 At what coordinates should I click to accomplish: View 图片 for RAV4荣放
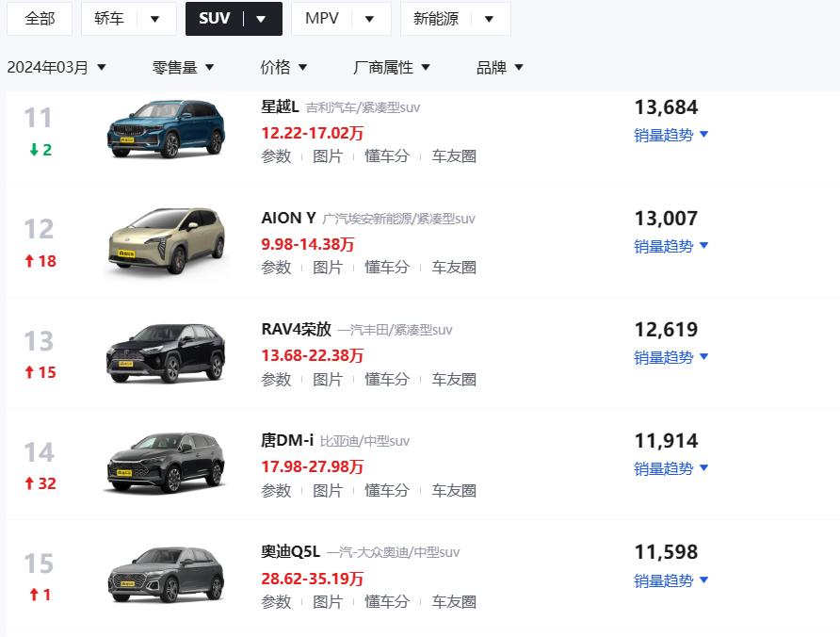tap(328, 380)
